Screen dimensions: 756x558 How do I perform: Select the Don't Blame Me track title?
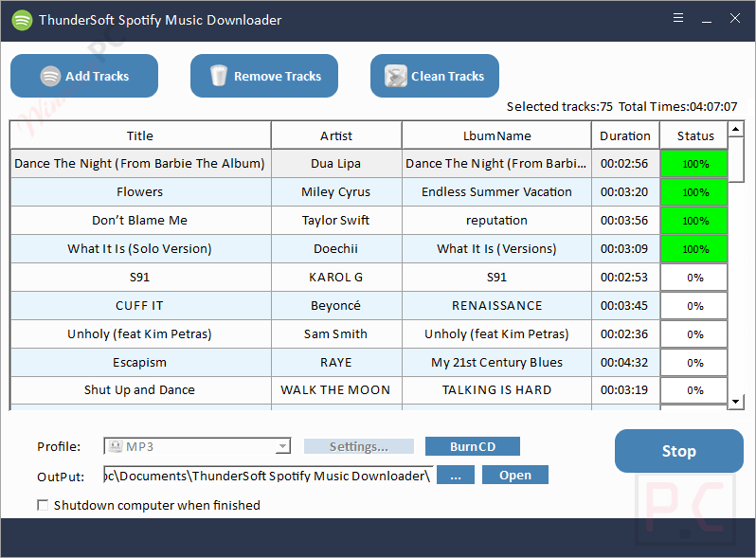tap(140, 221)
